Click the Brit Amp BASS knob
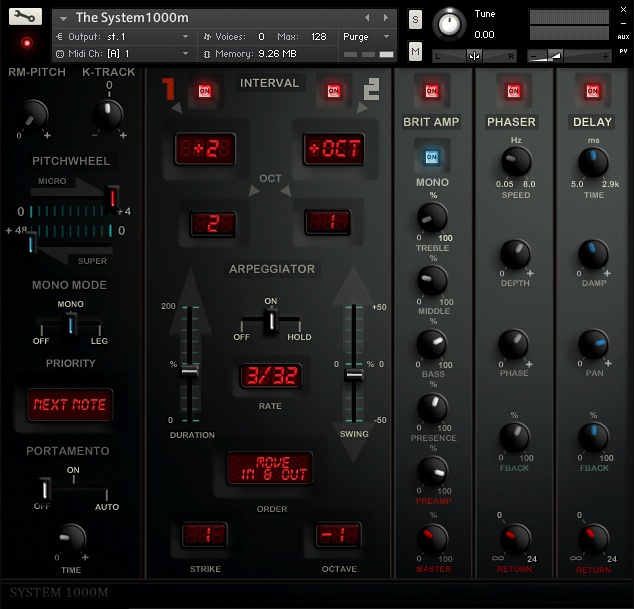This screenshot has width=634, height=609. click(x=432, y=345)
